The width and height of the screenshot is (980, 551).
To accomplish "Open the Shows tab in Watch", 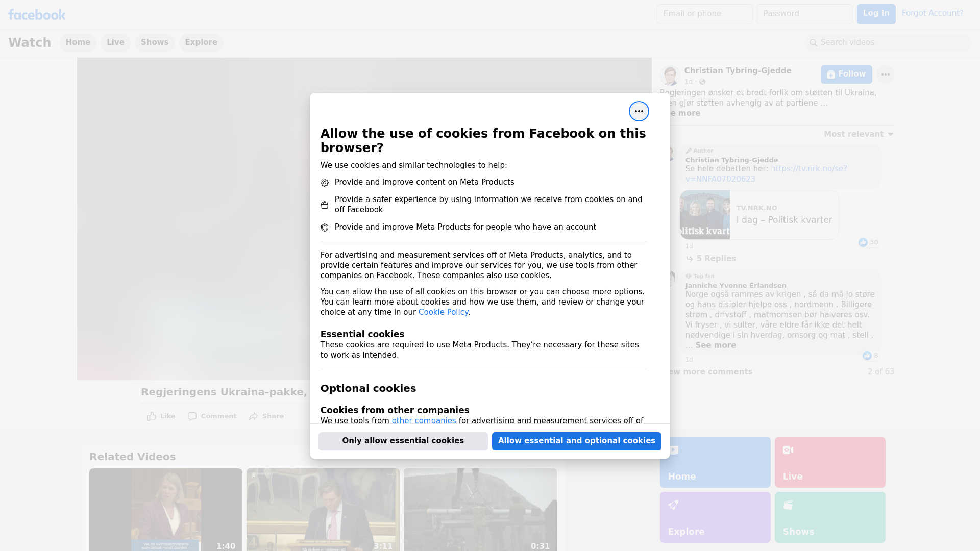I will click(155, 42).
